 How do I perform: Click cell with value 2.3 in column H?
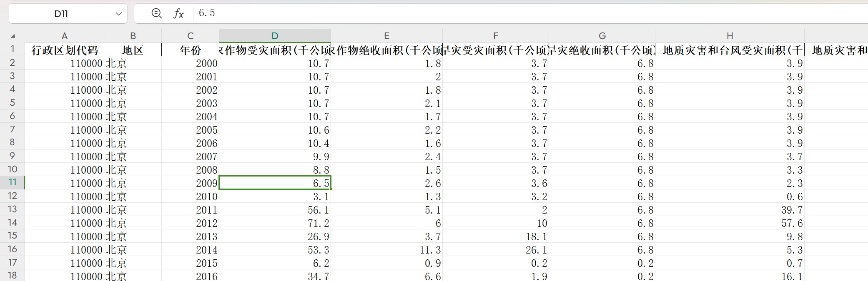click(x=730, y=183)
